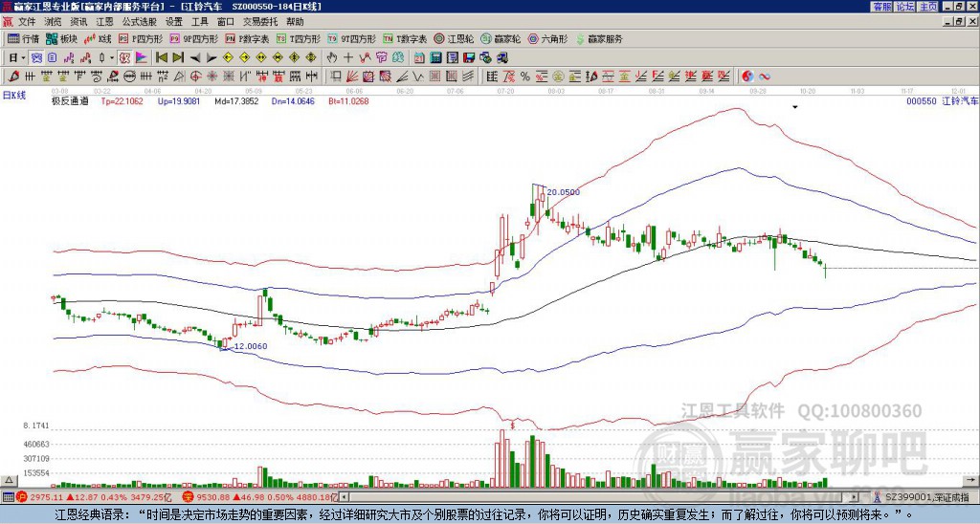Screen dimensions: 980x524
Task: Open the 赢家轮 wheel tool
Action: 501,39
